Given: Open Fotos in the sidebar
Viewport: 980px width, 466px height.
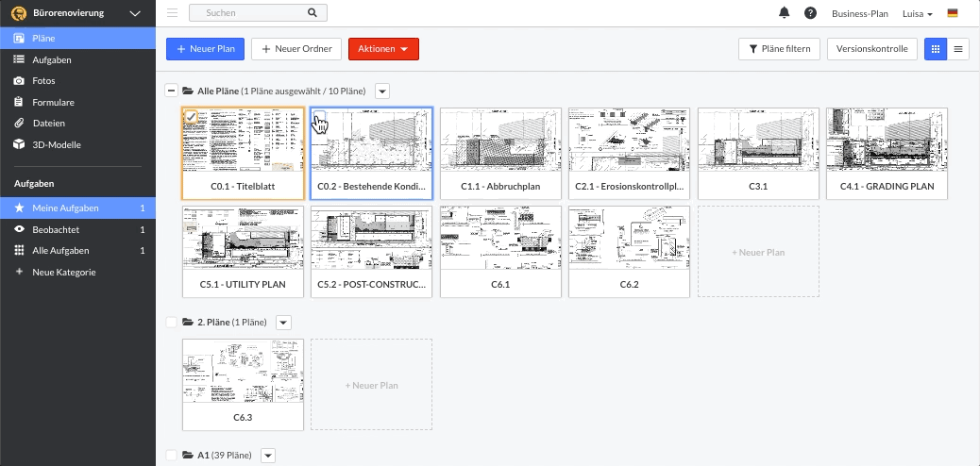Looking at the screenshot, I should pyautogui.click(x=77, y=80).
